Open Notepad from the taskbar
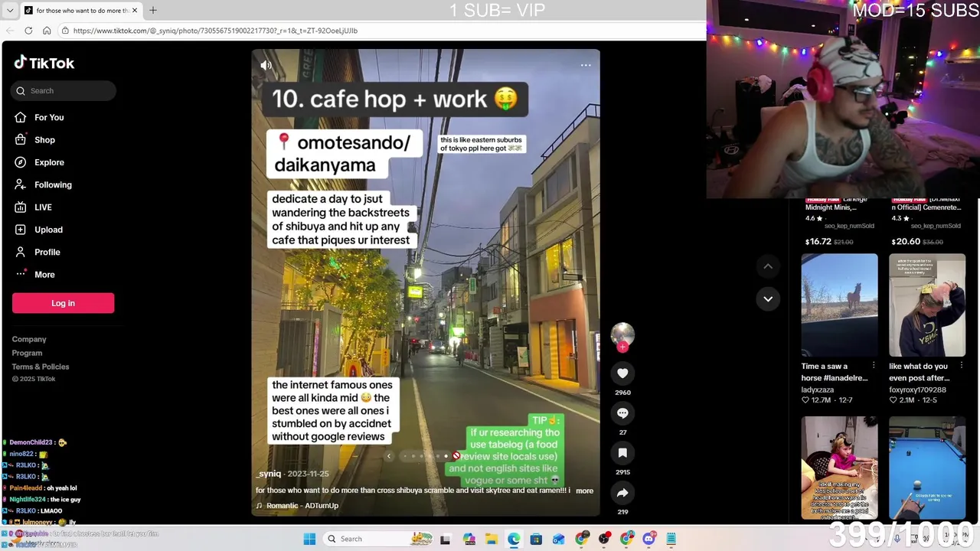This screenshot has height=551, width=980. (x=671, y=539)
